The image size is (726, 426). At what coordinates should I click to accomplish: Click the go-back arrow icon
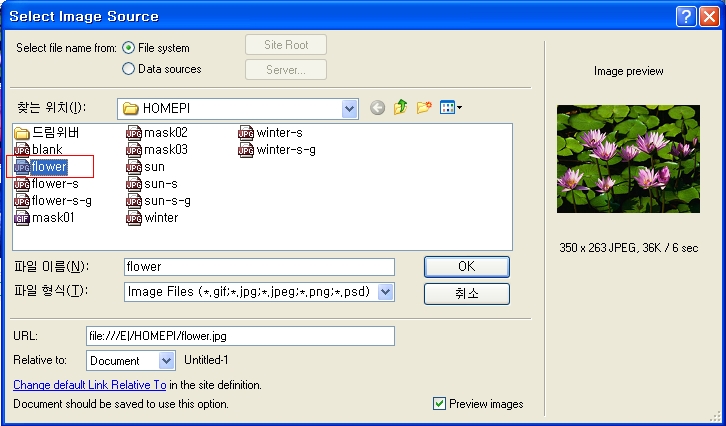377,108
